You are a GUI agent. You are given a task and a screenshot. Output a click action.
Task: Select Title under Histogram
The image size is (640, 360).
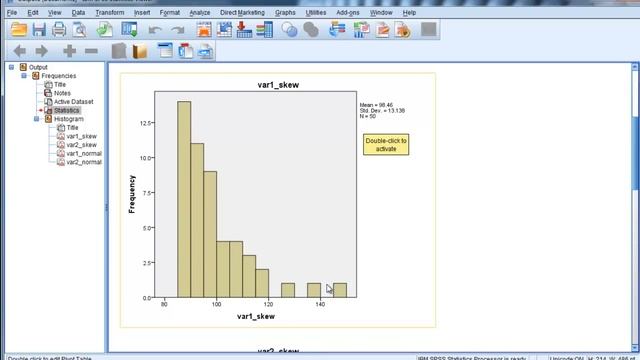[72, 128]
